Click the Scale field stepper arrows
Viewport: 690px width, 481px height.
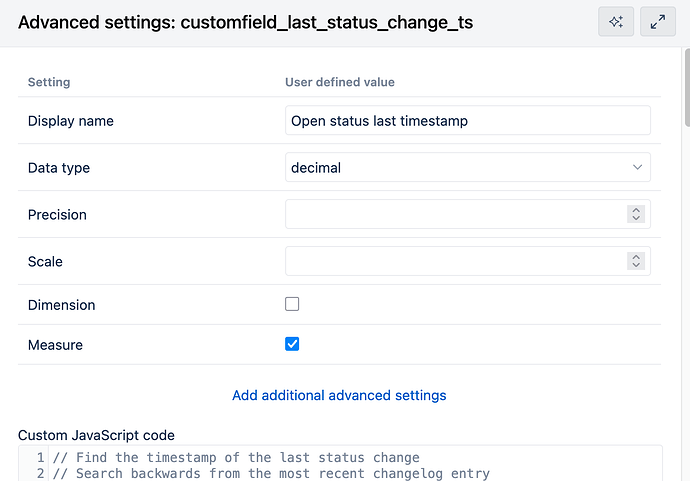(635, 261)
